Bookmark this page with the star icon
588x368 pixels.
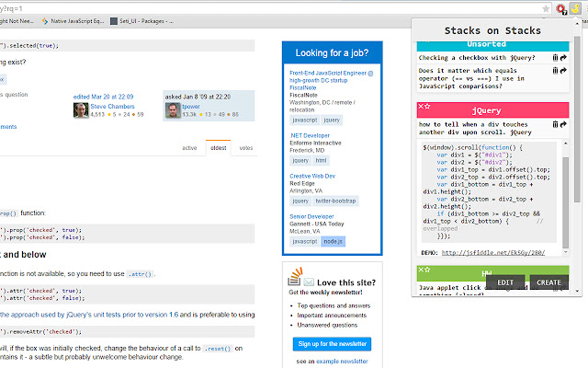tap(546, 8)
